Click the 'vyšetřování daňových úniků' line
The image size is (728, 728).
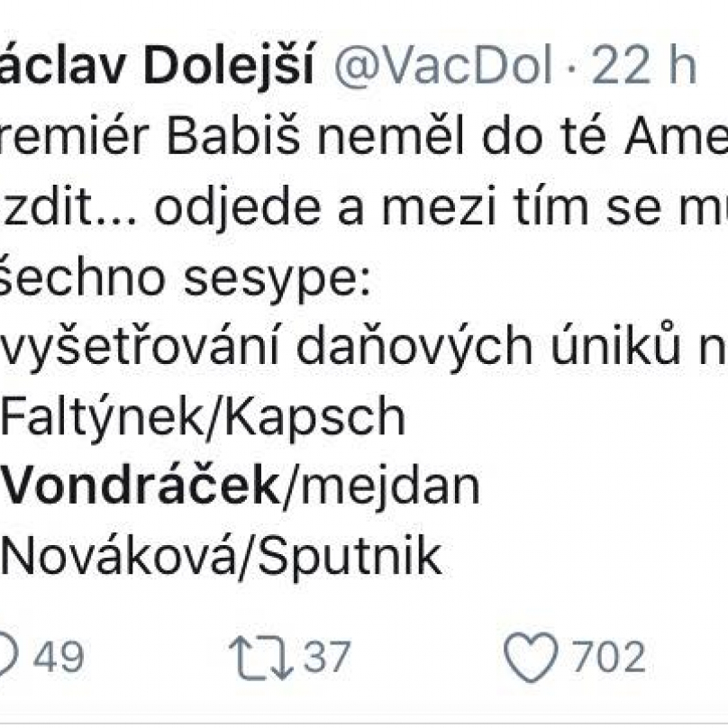pos(364,346)
